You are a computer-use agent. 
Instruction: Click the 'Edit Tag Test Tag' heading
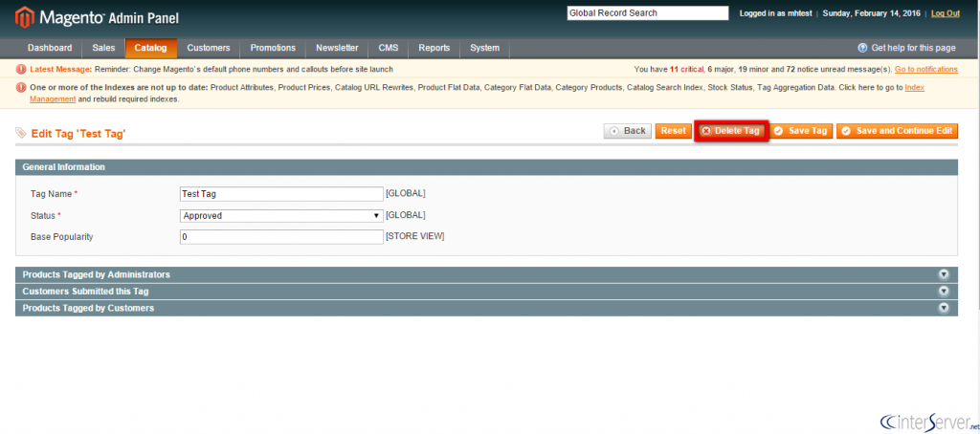(78, 134)
